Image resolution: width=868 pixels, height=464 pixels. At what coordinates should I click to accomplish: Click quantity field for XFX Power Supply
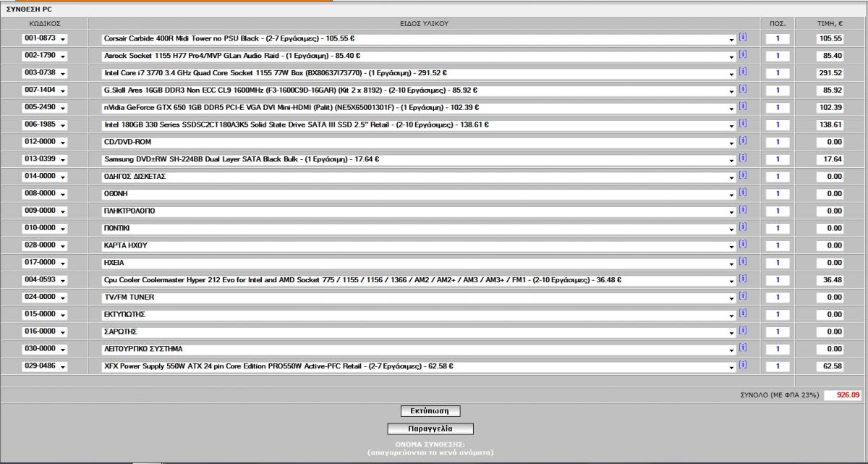(x=778, y=366)
